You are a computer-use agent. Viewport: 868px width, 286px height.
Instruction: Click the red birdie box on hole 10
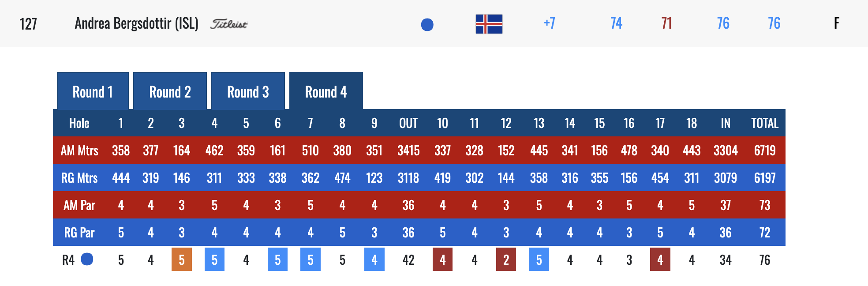point(442,260)
